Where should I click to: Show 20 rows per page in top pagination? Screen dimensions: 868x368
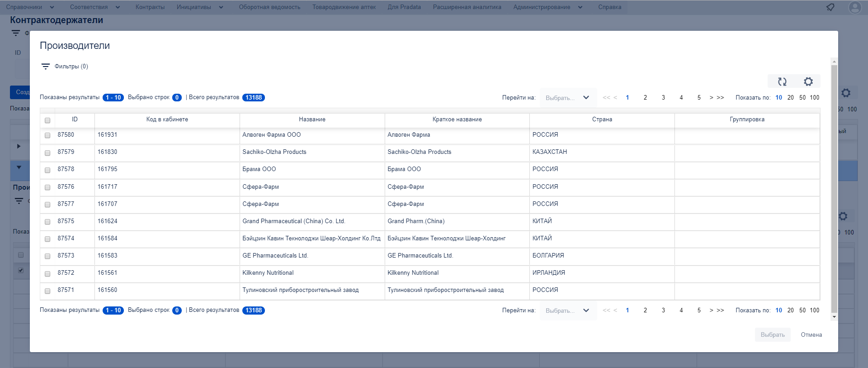(790, 98)
